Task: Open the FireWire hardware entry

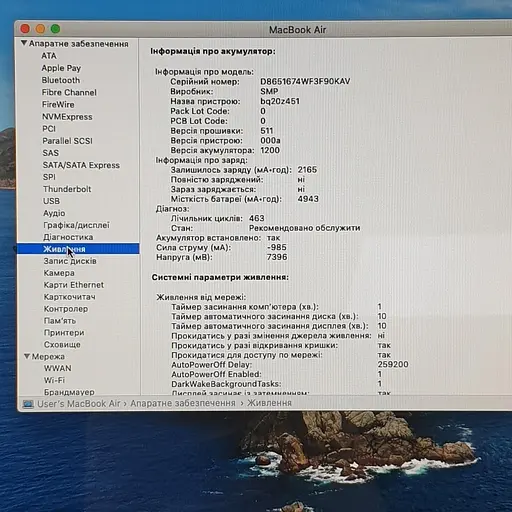Action: point(58,105)
